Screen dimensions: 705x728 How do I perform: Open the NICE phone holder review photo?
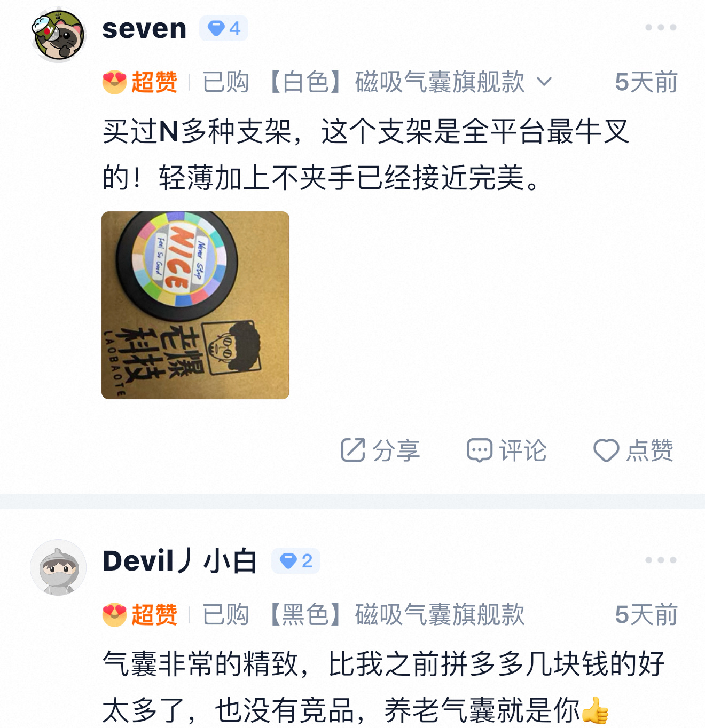pos(195,305)
